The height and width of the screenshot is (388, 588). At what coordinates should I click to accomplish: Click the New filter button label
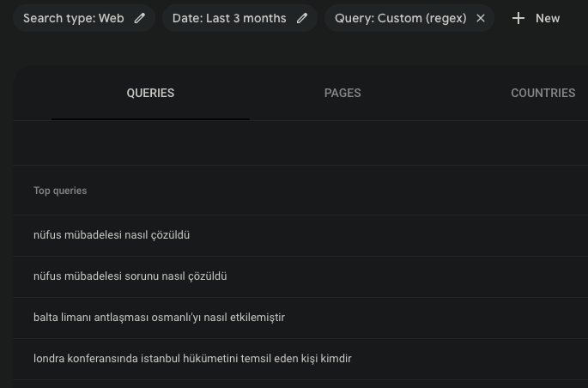[x=548, y=18]
